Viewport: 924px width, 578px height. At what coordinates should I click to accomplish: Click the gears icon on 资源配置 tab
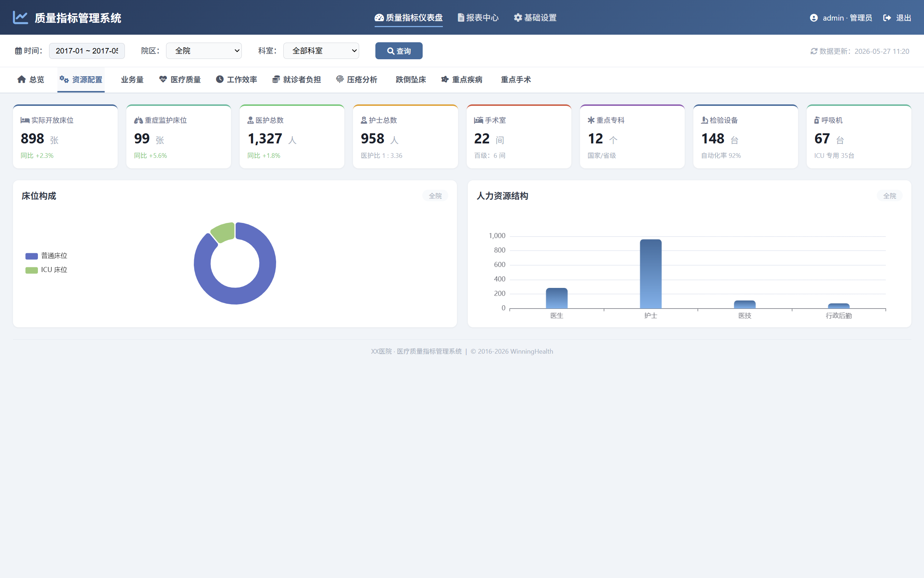(x=64, y=79)
